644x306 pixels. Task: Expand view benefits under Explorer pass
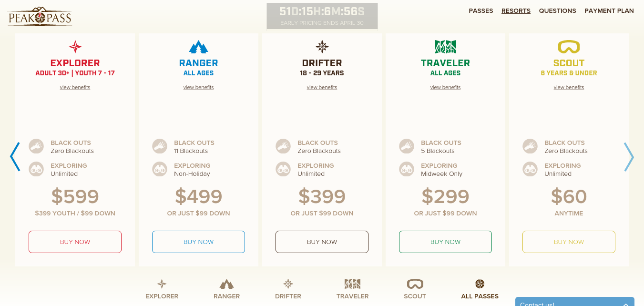pos(75,87)
